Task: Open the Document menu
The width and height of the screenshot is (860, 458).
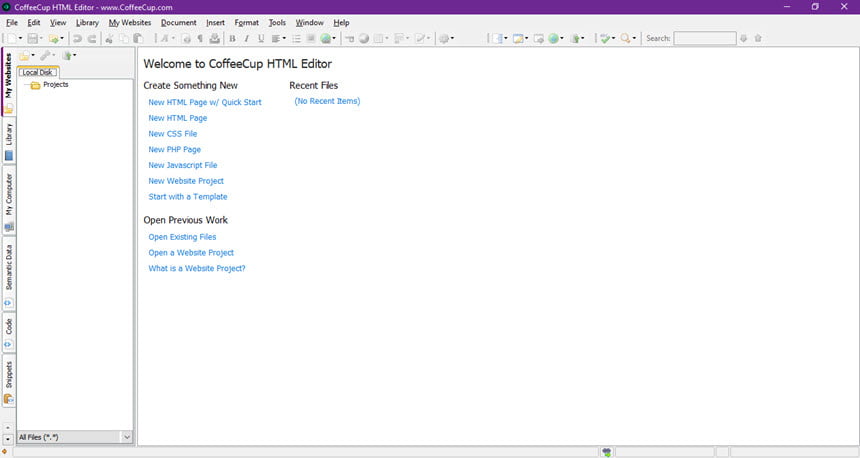Action: [x=179, y=22]
